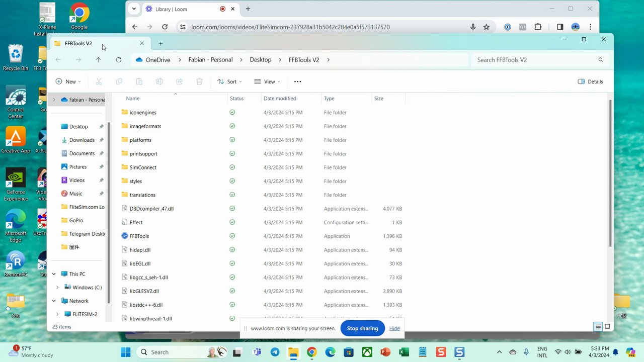Navigate to Desktop in the breadcrumb path
The height and width of the screenshot is (362, 644).
coord(261,60)
